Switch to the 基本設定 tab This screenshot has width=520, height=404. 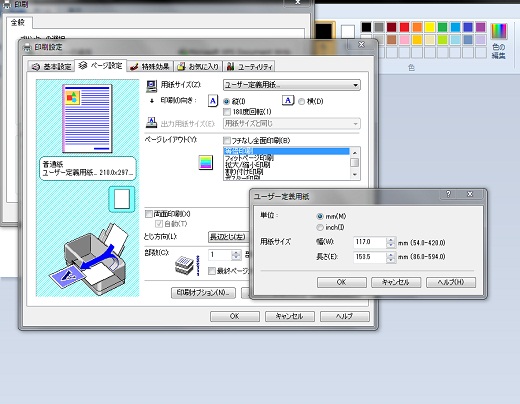click(x=51, y=67)
